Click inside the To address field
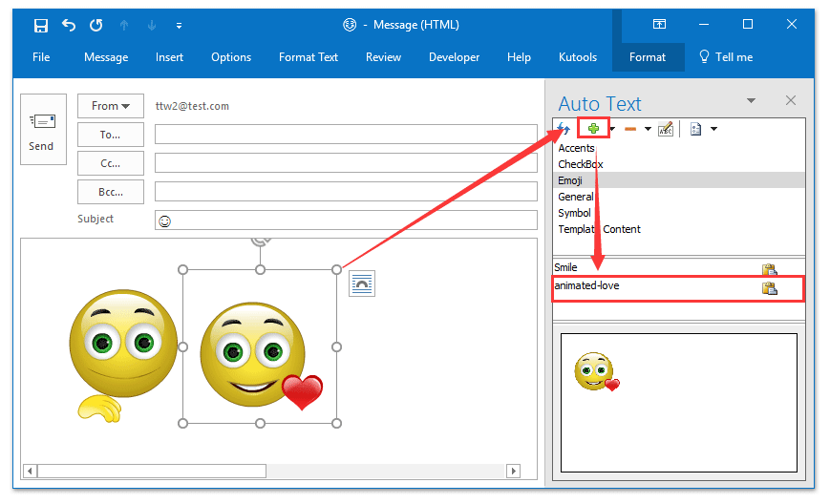830x504 pixels. 346,135
